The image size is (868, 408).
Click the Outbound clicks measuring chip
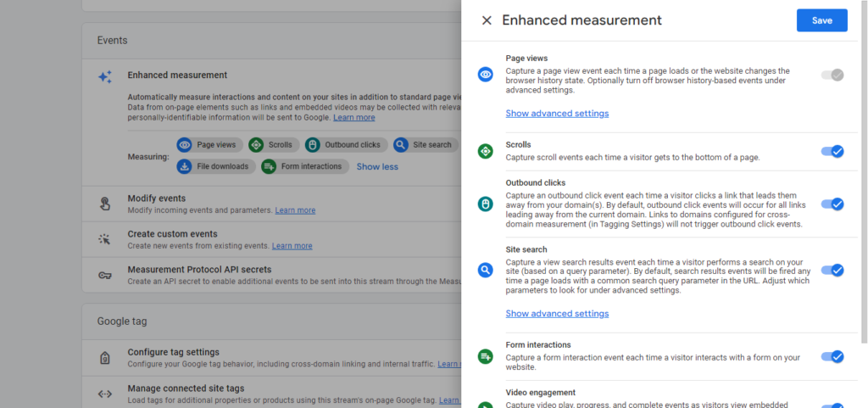[x=346, y=145]
